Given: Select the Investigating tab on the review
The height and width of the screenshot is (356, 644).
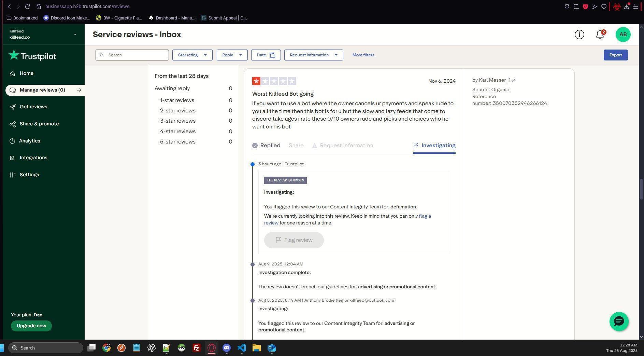Looking at the screenshot, I should point(434,146).
